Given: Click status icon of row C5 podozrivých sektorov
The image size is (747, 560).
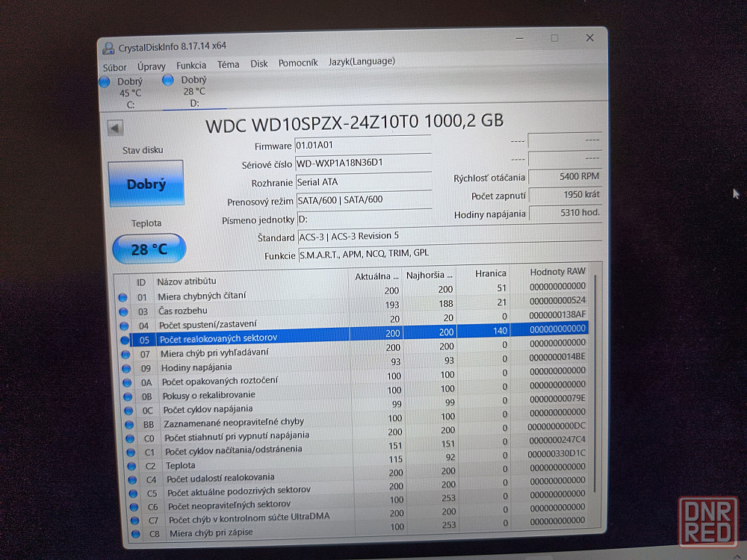Looking at the screenshot, I should 133,494.
